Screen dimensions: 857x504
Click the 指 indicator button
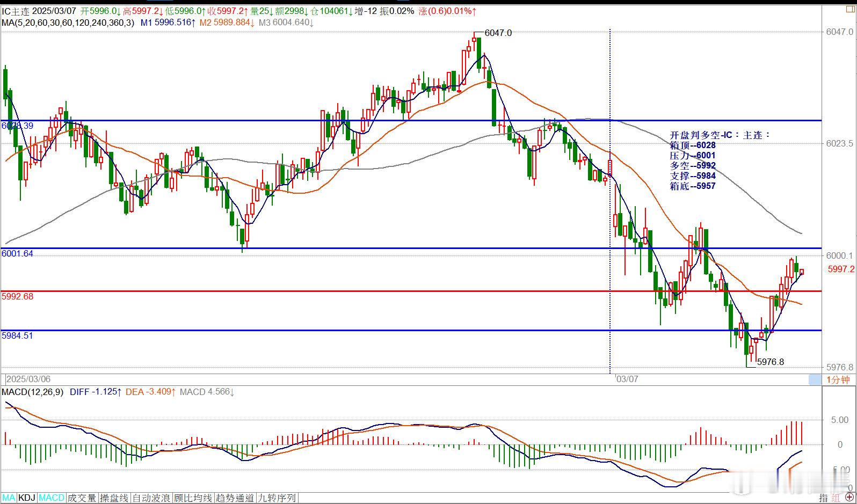click(x=824, y=498)
